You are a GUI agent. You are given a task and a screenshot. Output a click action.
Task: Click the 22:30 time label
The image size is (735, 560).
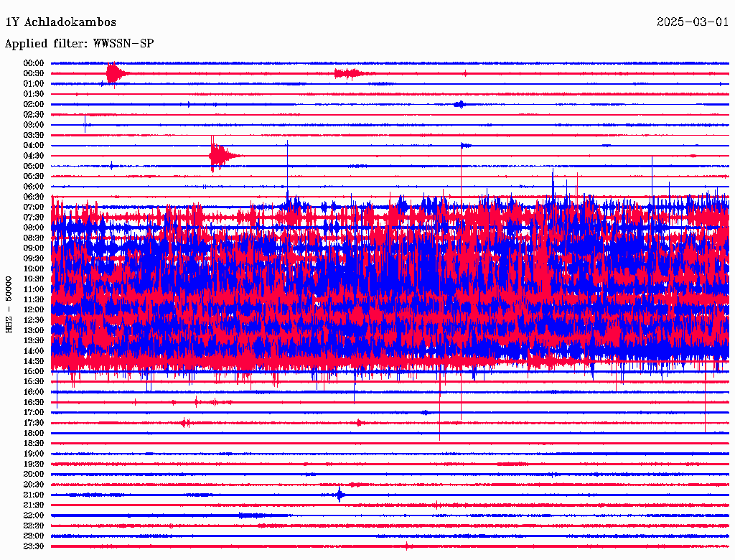click(x=34, y=526)
